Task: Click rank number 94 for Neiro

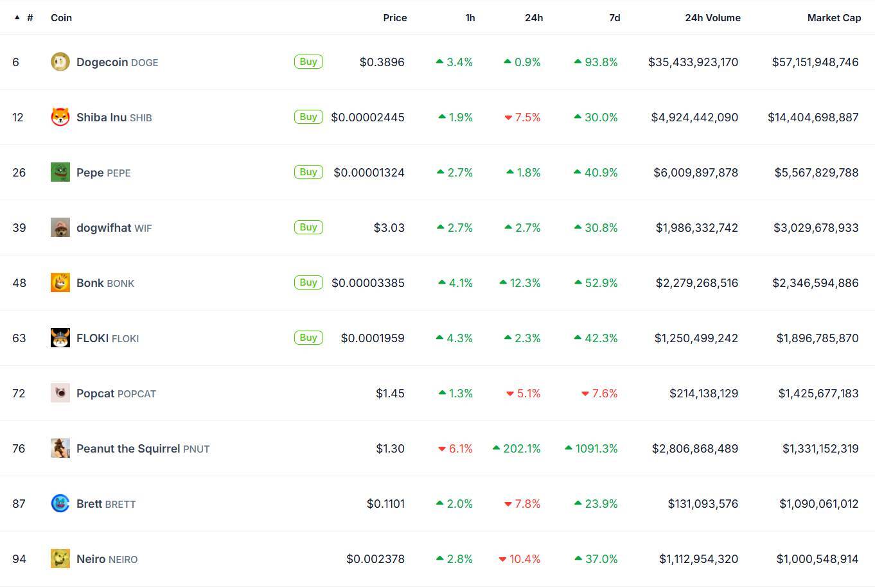Action: click(x=19, y=559)
